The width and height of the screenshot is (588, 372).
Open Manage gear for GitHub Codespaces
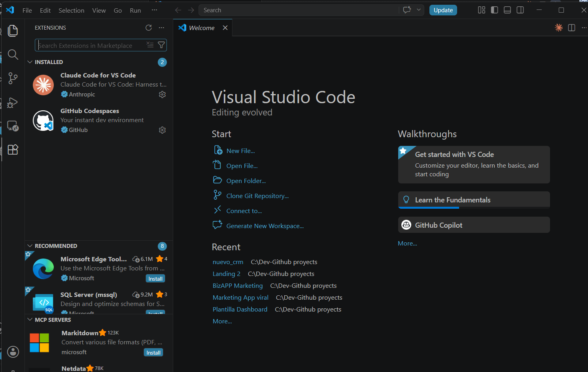(162, 130)
